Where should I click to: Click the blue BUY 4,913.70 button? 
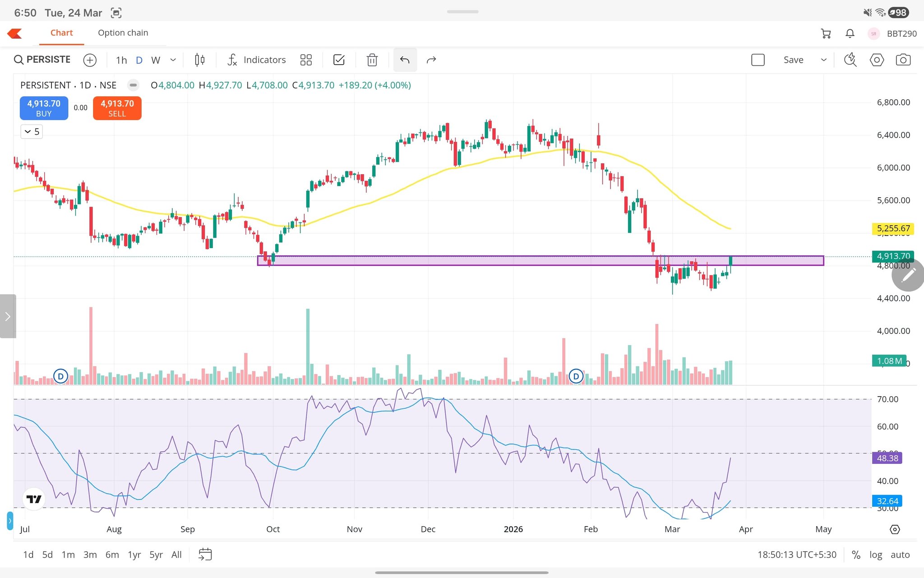(44, 108)
